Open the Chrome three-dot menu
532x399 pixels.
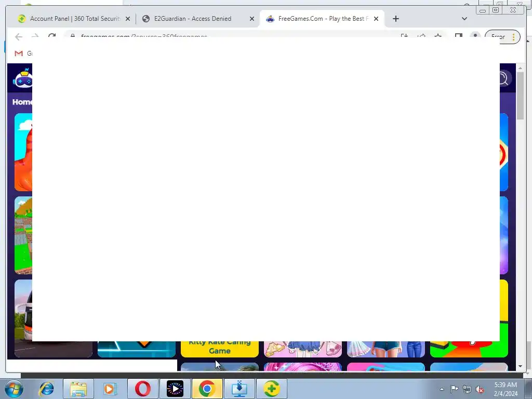click(514, 37)
